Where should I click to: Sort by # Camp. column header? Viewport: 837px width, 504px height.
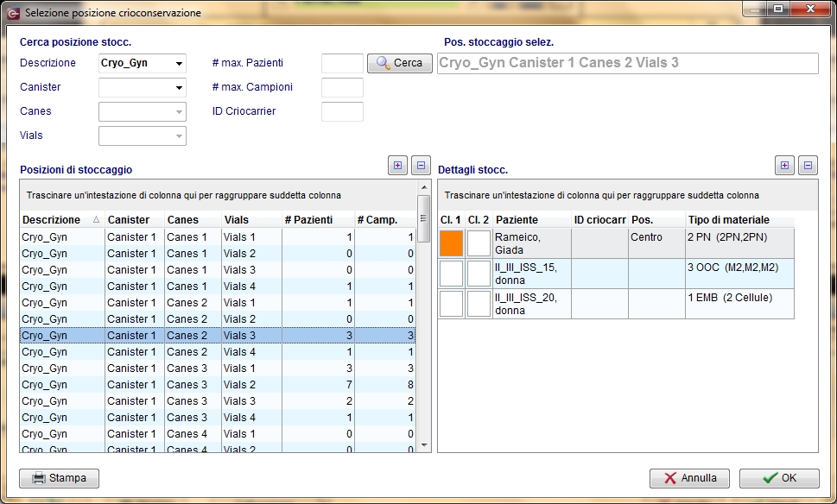(x=385, y=220)
